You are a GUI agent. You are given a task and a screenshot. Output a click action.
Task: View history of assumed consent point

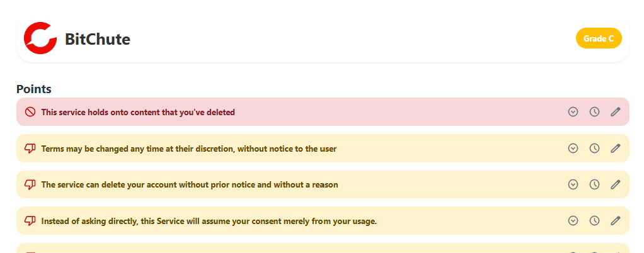(594, 221)
